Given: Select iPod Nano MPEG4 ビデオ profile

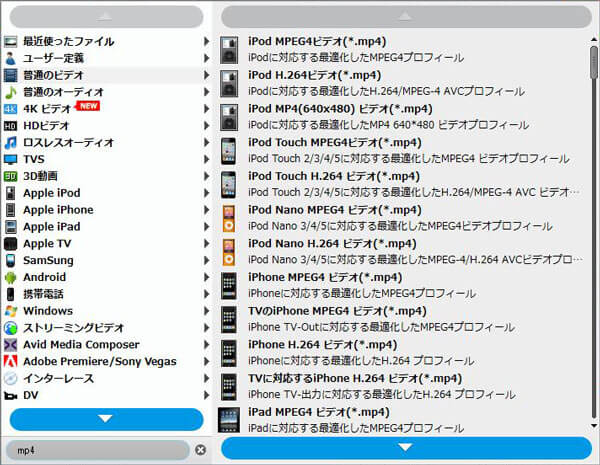Looking at the screenshot, I should coord(401,218).
